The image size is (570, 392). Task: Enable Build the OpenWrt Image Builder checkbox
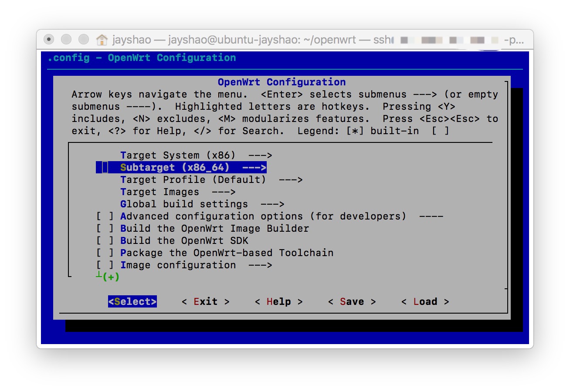pyautogui.click(x=105, y=229)
